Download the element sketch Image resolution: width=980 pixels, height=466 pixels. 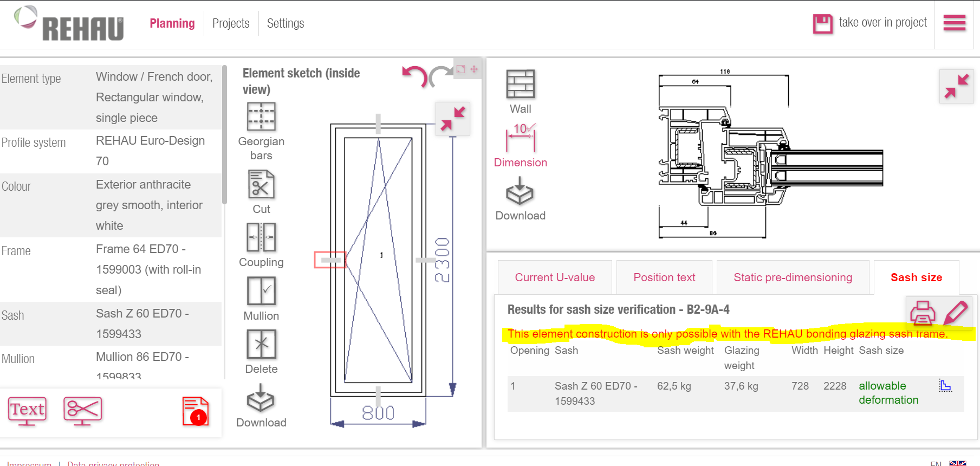(x=261, y=399)
